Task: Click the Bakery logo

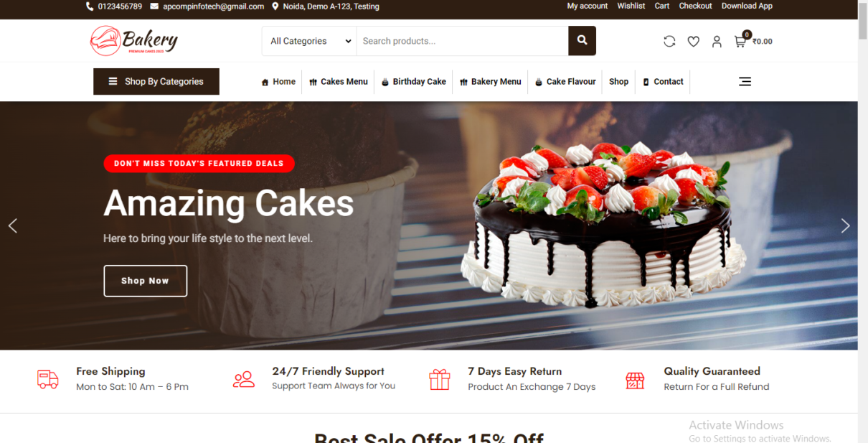Action: tap(133, 41)
